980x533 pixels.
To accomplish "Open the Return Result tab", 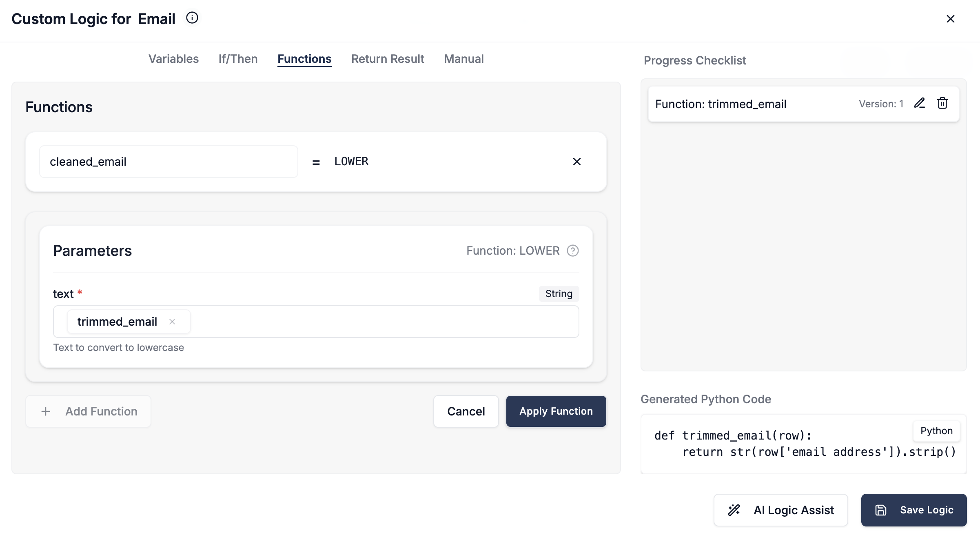I will 388,59.
